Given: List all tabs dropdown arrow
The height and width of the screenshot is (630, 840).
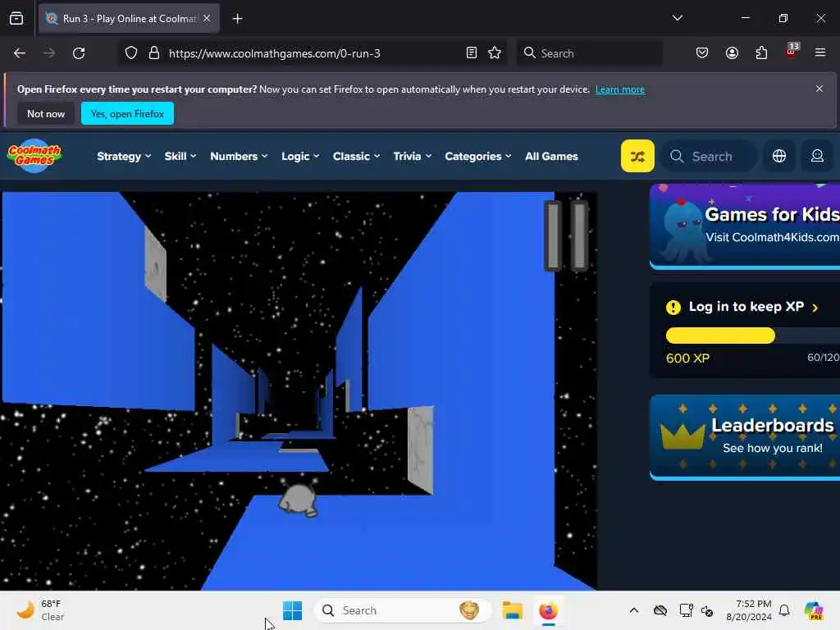Looking at the screenshot, I should point(677,18).
